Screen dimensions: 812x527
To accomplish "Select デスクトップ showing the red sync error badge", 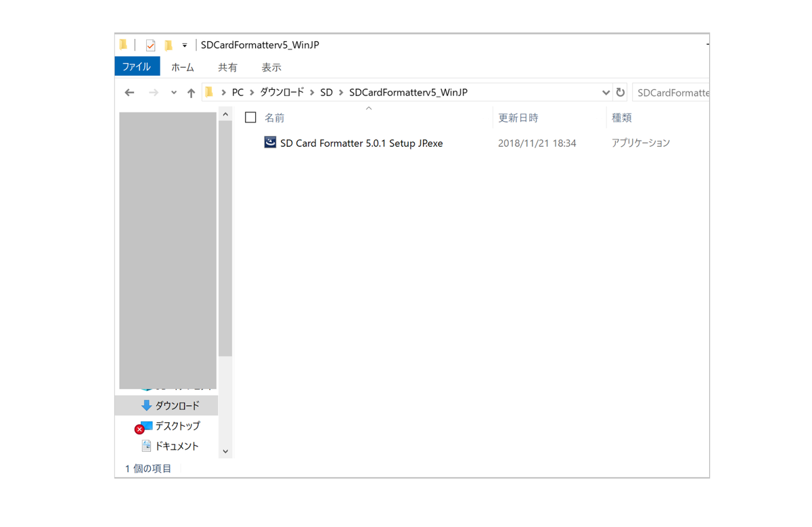I will (x=140, y=427).
